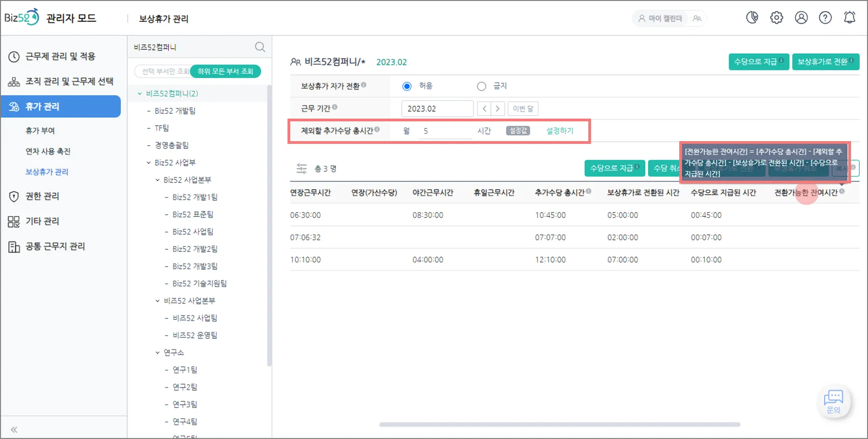The height and width of the screenshot is (439, 868).
Task: Open 조직 관리 및 근무제 선택 menu
Action: 61,81
